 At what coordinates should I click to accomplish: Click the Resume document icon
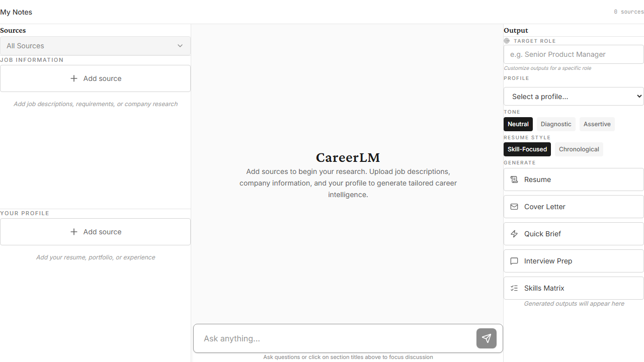pyautogui.click(x=514, y=179)
